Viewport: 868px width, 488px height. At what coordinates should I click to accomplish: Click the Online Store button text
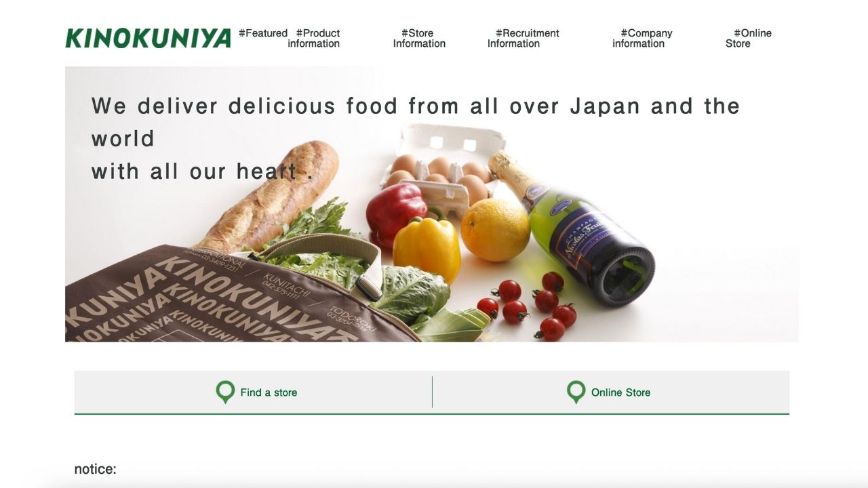coord(620,392)
